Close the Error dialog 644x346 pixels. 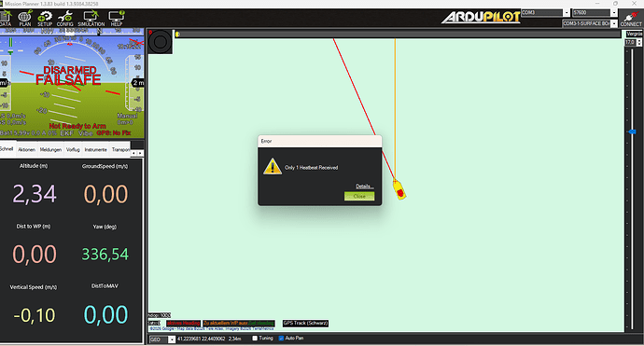click(x=359, y=196)
